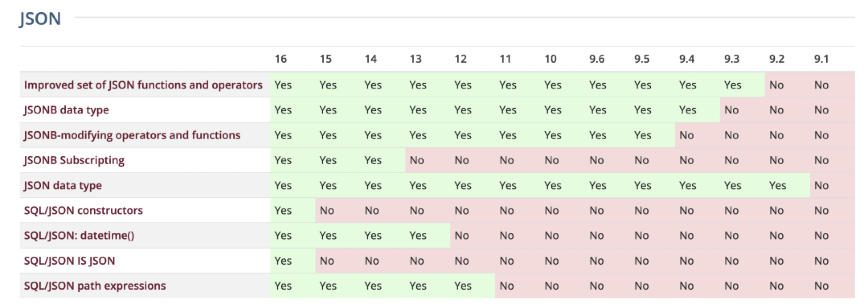
Task: Select the SQL/JSON IS JSON link
Action: pyautogui.click(x=69, y=261)
